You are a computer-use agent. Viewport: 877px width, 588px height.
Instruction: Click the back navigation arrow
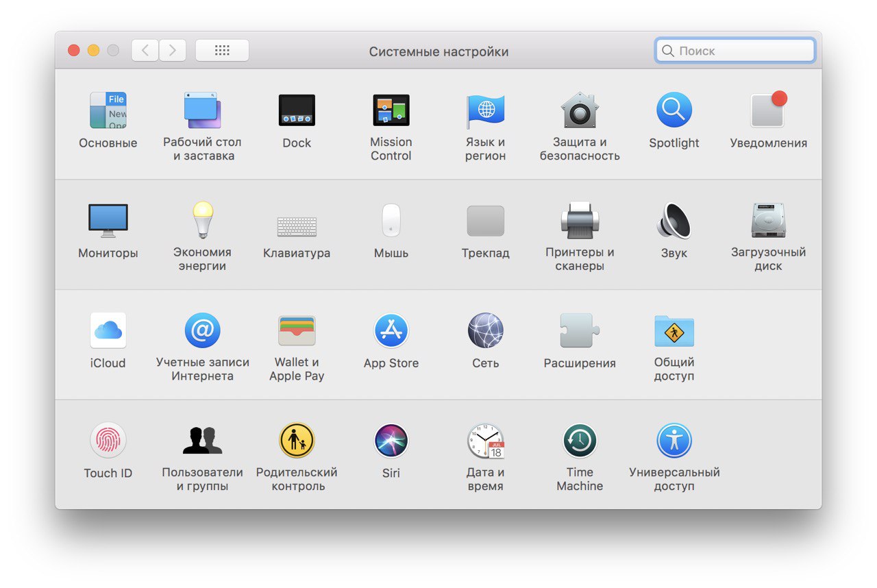[x=145, y=50]
